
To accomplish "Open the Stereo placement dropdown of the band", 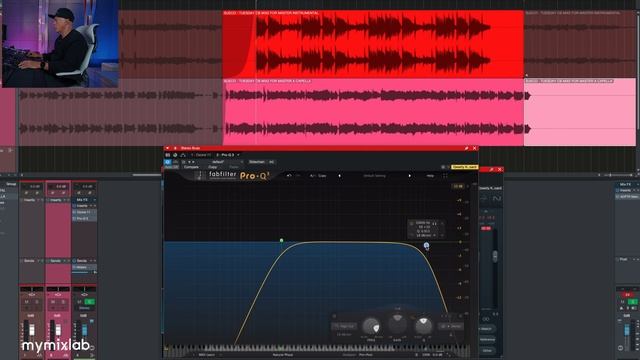I will click(451, 326).
